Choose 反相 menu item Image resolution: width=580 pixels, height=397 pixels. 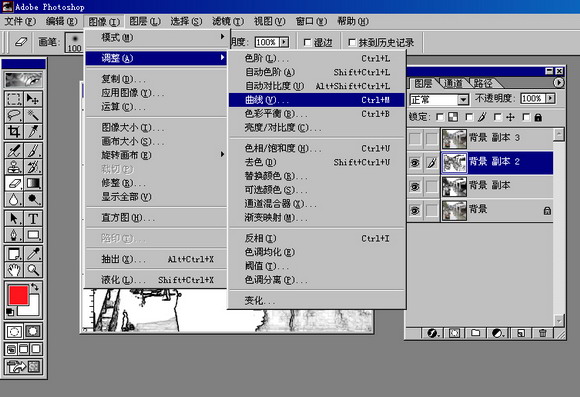(317, 238)
